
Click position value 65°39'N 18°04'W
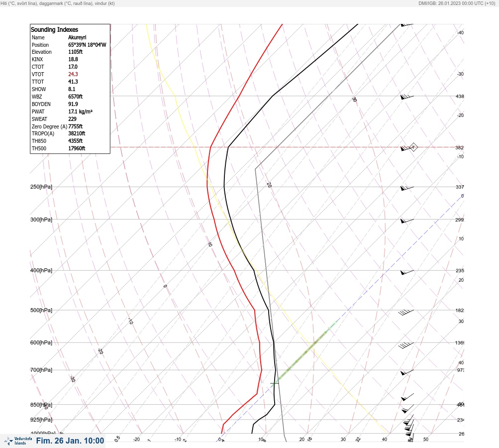(x=87, y=45)
